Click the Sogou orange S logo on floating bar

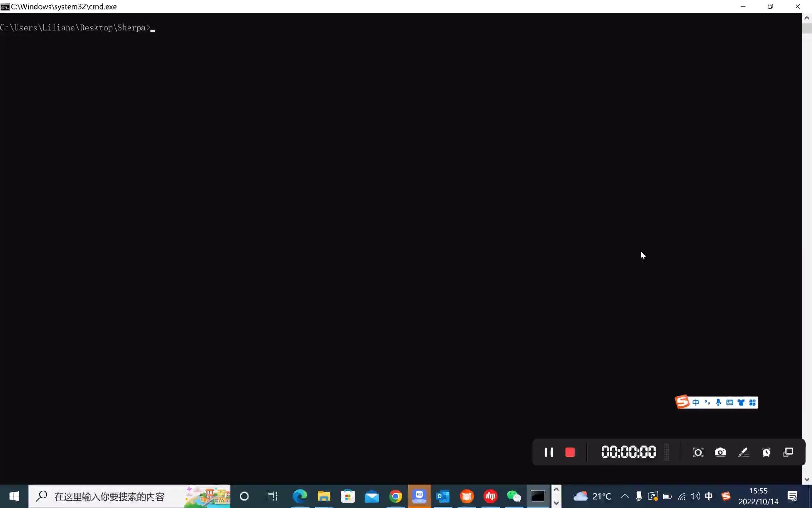[682, 402]
